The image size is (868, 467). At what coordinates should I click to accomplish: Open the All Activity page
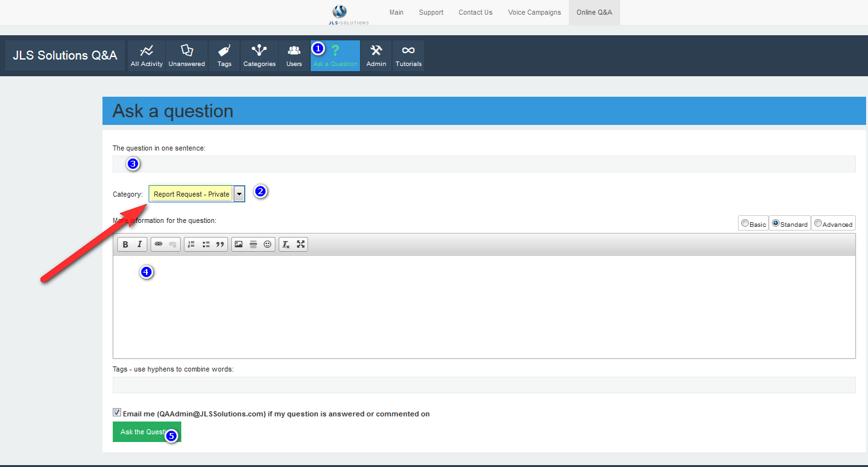tap(147, 56)
